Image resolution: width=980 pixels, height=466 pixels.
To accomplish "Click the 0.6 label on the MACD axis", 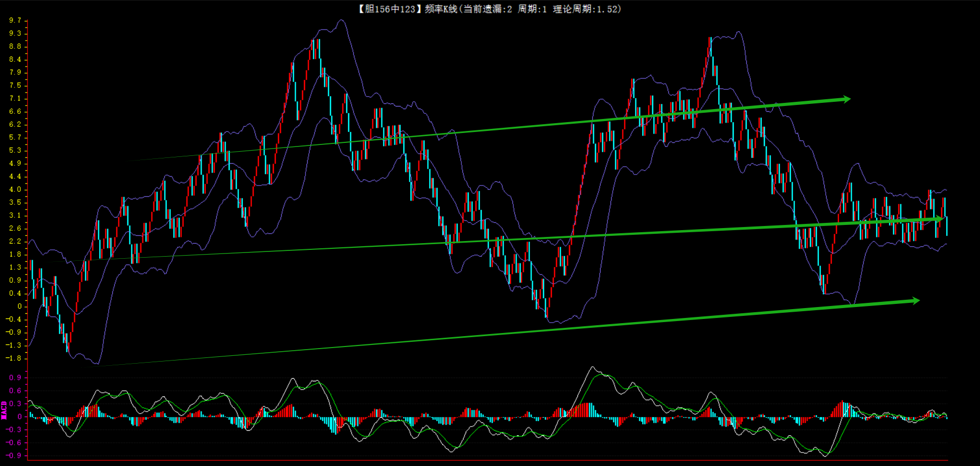I will 15,391.
